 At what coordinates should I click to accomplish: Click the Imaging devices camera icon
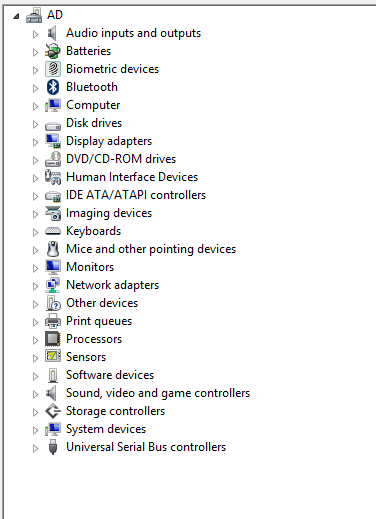pyautogui.click(x=53, y=213)
